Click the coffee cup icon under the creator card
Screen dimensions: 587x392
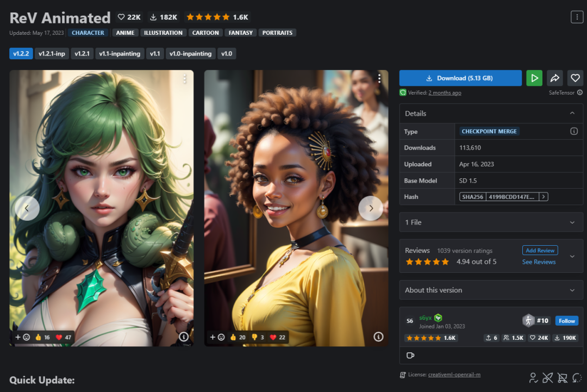pyautogui.click(x=410, y=356)
